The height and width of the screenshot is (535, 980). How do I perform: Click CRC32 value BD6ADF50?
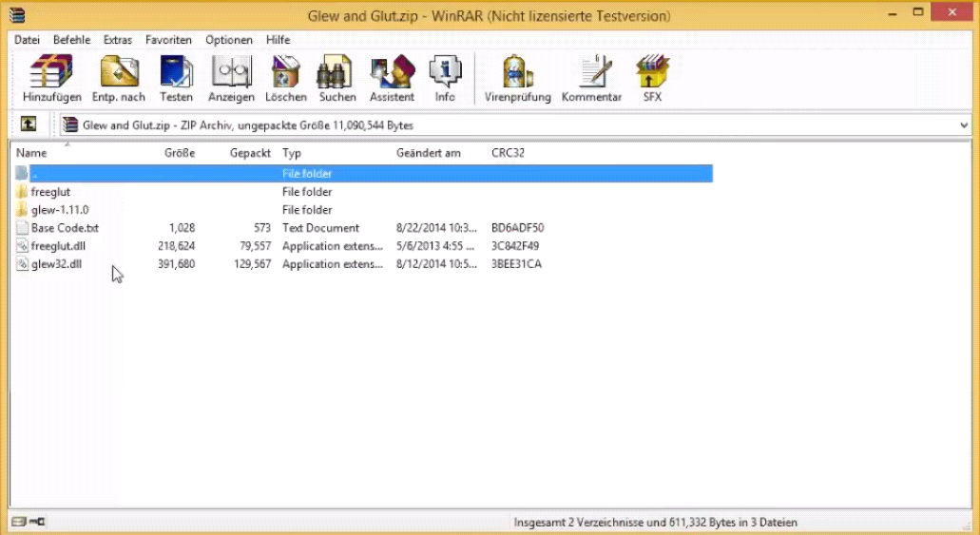(517, 228)
